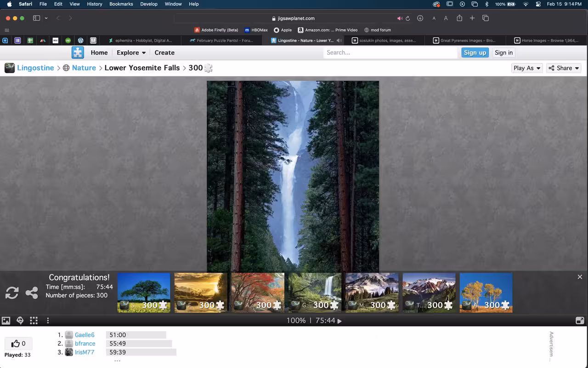Toggle the Safari sidebar button
The height and width of the screenshot is (368, 588).
37,18
